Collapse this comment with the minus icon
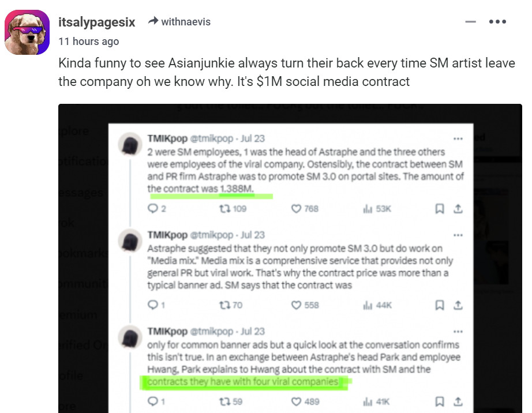The width and height of the screenshot is (532, 413). pyautogui.click(x=471, y=22)
